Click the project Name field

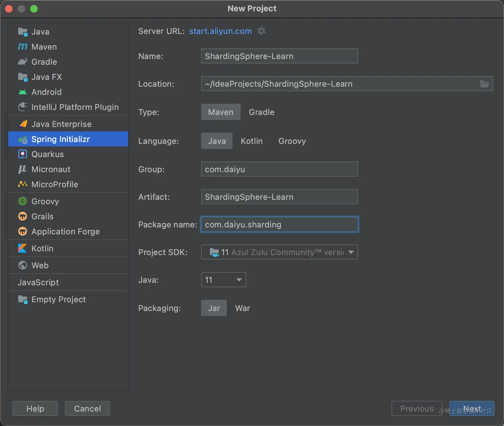279,56
